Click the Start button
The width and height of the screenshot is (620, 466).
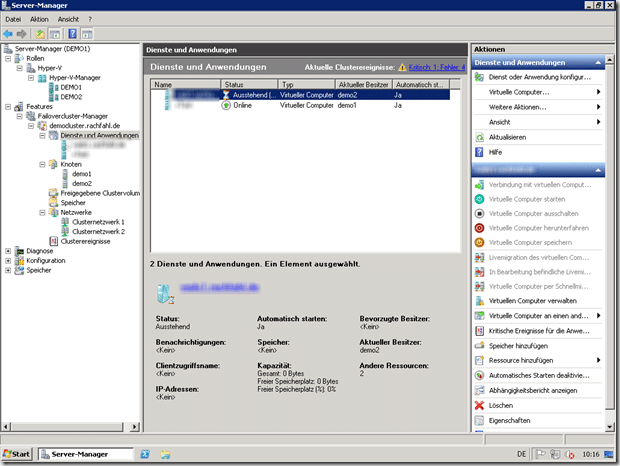(x=17, y=454)
